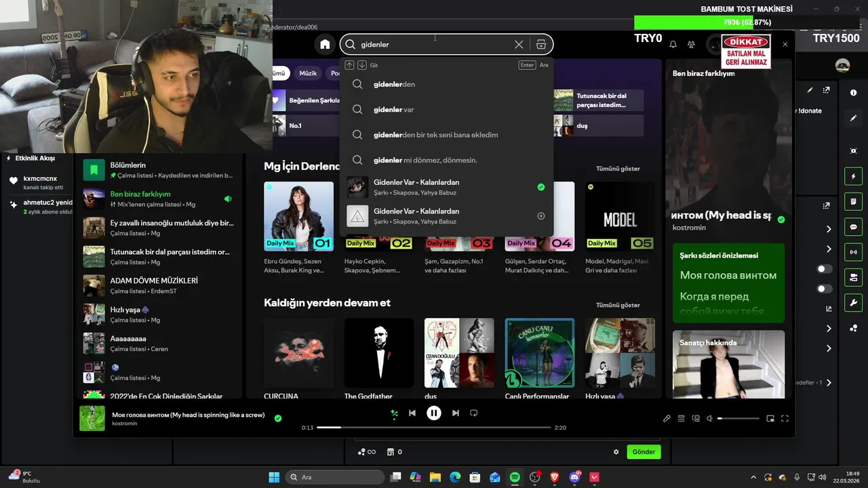Open 'Şarkı sözleri önizlemesi' lyrics card
This screenshot has height=488, width=868.
728,283
